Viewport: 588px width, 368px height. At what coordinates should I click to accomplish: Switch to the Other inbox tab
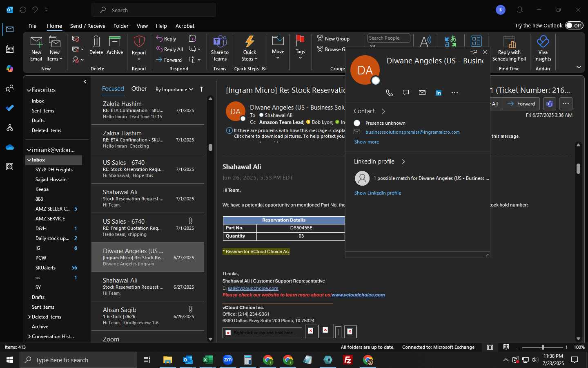pyautogui.click(x=139, y=89)
